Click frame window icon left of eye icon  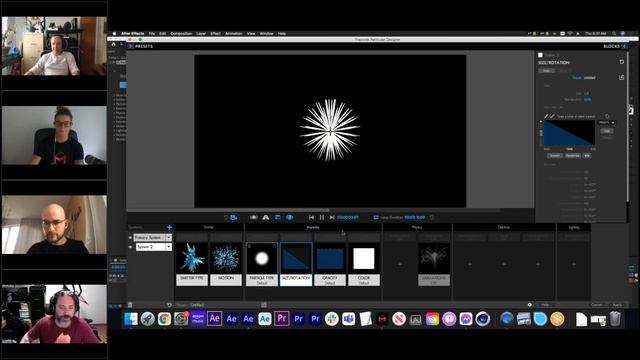point(278,218)
